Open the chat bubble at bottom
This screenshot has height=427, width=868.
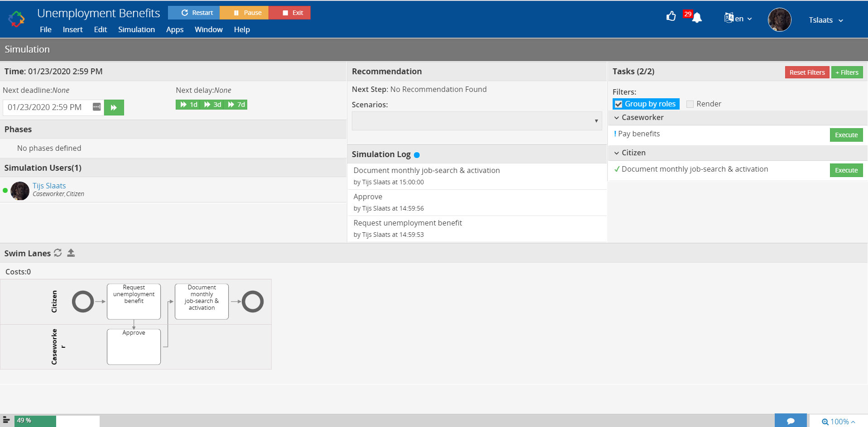[791, 421]
